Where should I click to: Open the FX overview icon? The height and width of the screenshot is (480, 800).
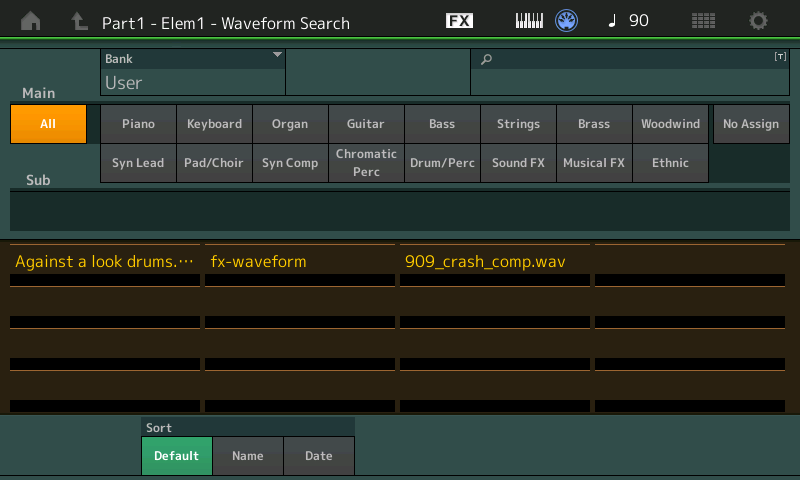(x=459, y=21)
